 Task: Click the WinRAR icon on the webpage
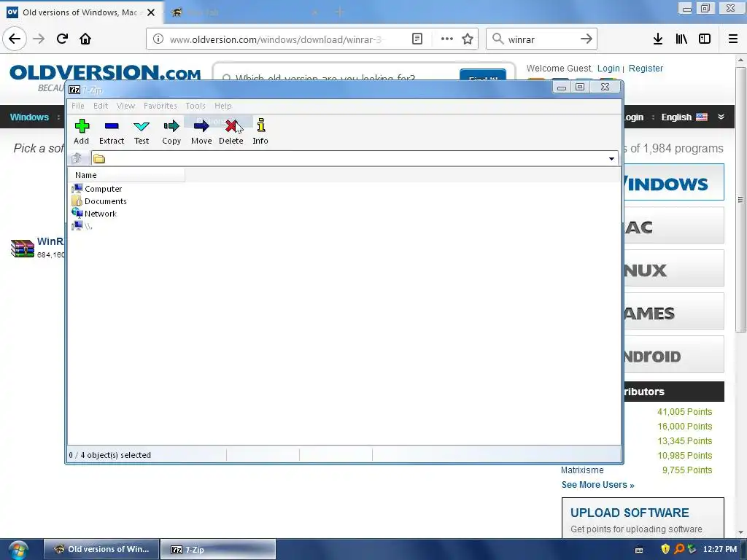point(23,248)
